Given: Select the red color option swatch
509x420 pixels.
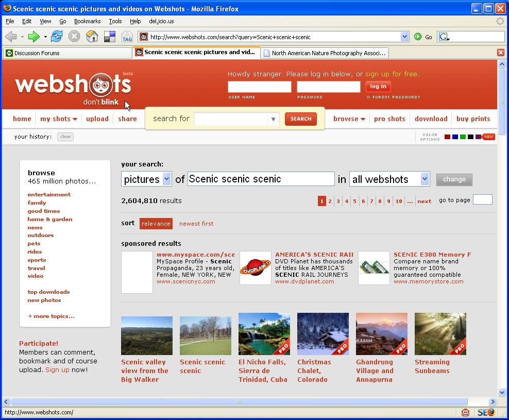Looking at the screenshot, I should click(x=447, y=137).
